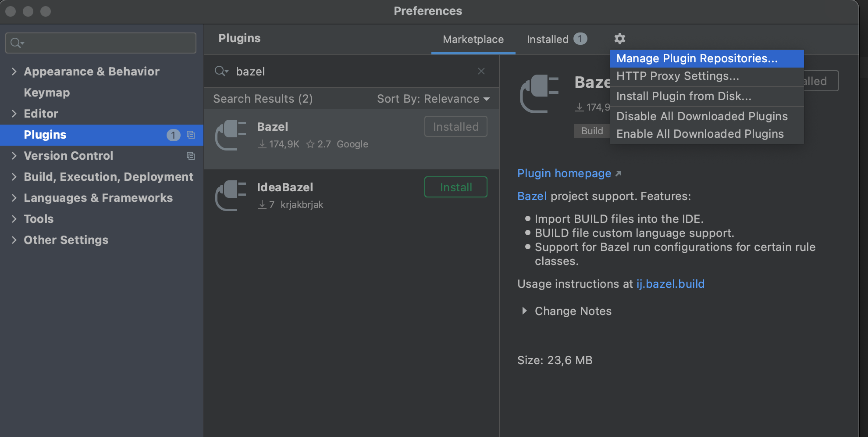Choose HTTP Proxy Settings menu item

(x=707, y=76)
